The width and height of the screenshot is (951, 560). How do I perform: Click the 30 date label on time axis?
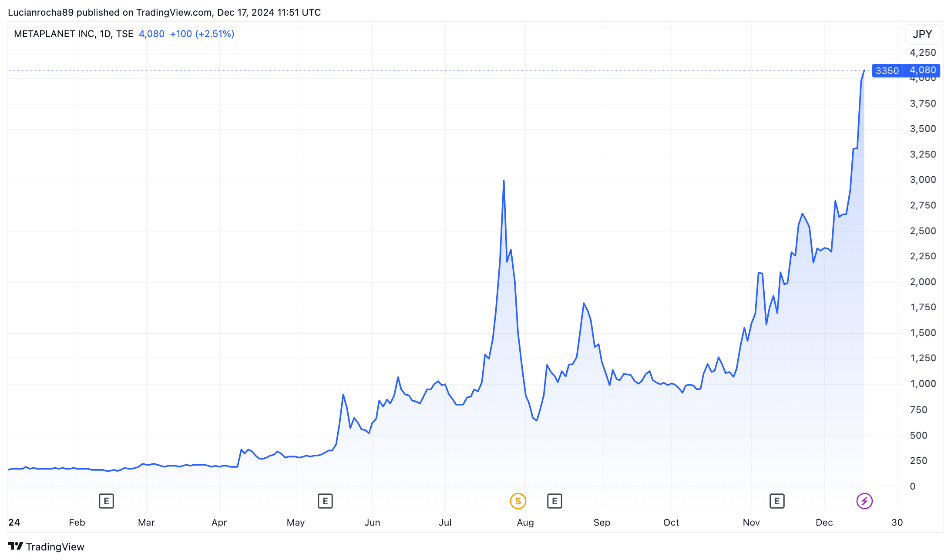click(x=897, y=522)
